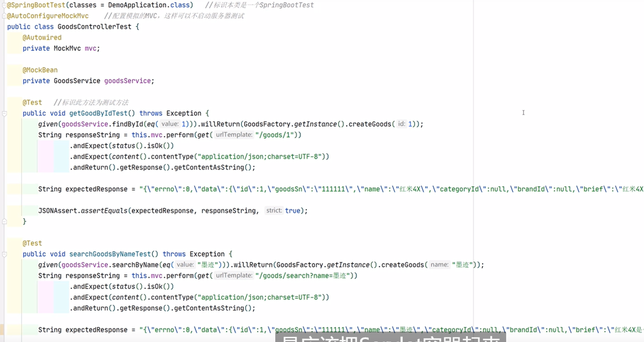The width and height of the screenshot is (644, 342).
Task: Select the MockMvc type in field declaration
Action: coord(67,48)
